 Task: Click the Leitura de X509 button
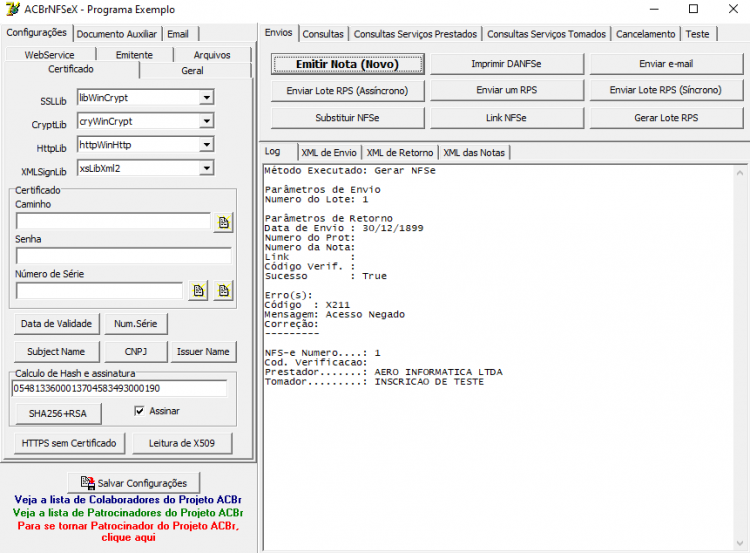click(182, 443)
